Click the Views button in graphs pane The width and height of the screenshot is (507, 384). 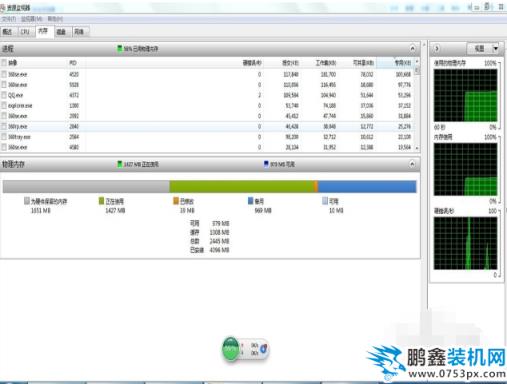[x=479, y=49]
